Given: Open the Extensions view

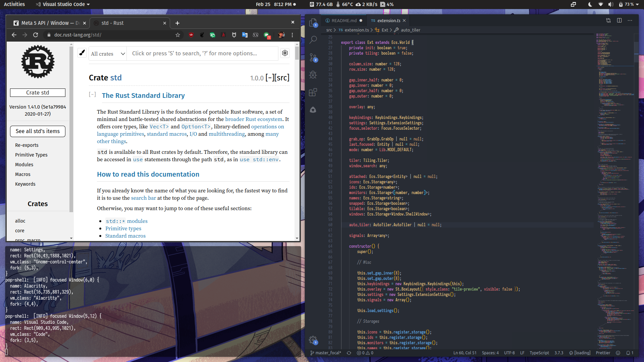Looking at the screenshot, I should pos(313,92).
